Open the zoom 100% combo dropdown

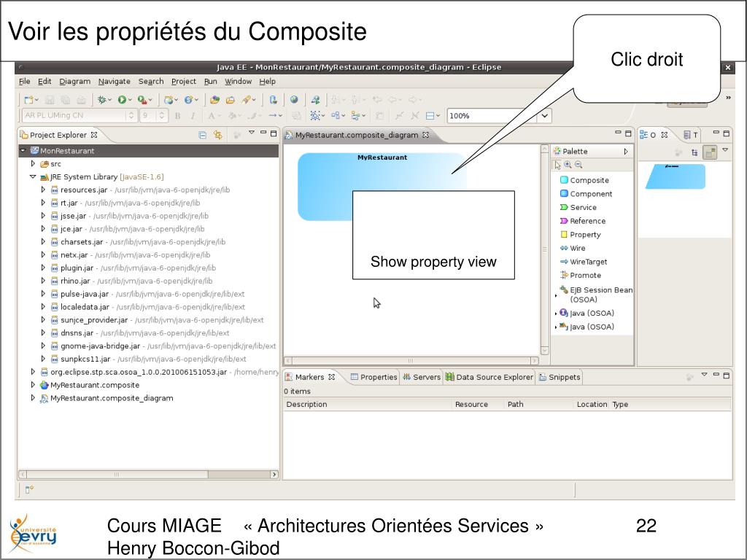[x=544, y=115]
